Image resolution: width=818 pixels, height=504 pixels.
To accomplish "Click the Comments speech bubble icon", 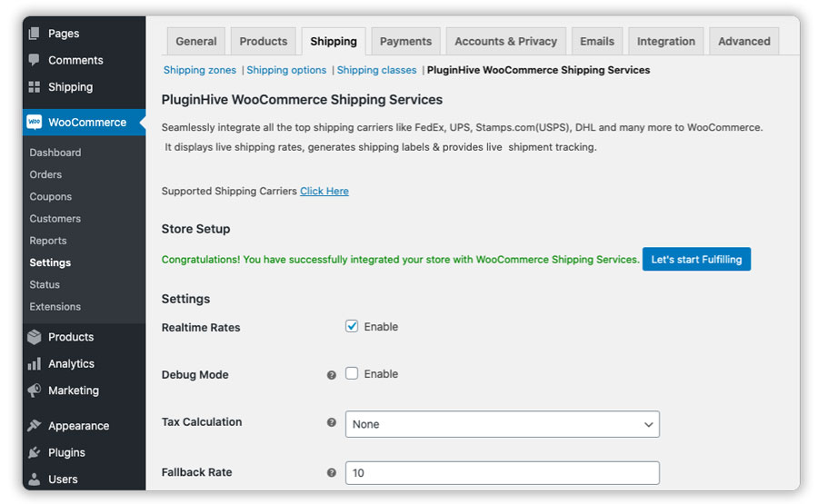I will point(34,60).
